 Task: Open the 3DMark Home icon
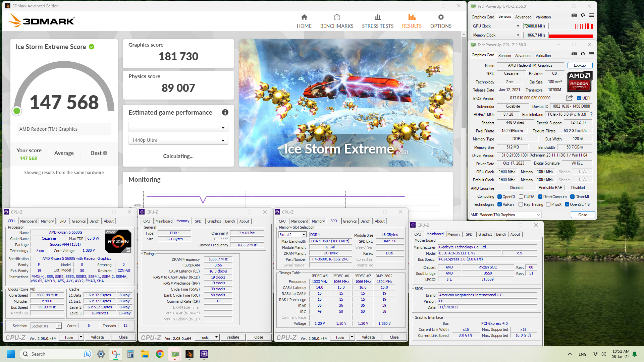point(304,17)
